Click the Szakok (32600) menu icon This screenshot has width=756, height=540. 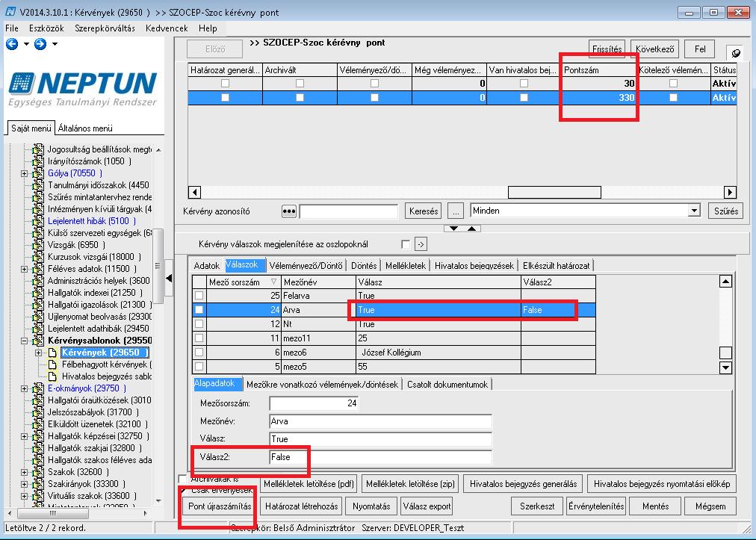point(38,472)
